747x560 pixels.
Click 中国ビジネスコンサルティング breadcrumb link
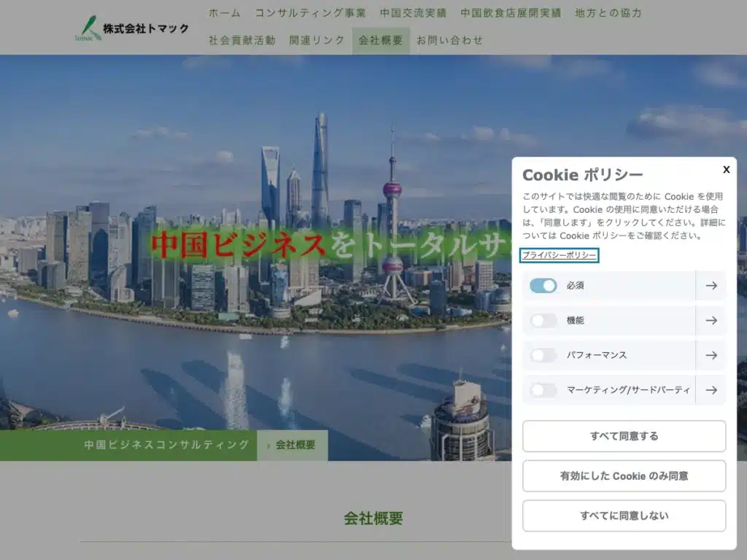[x=166, y=445]
